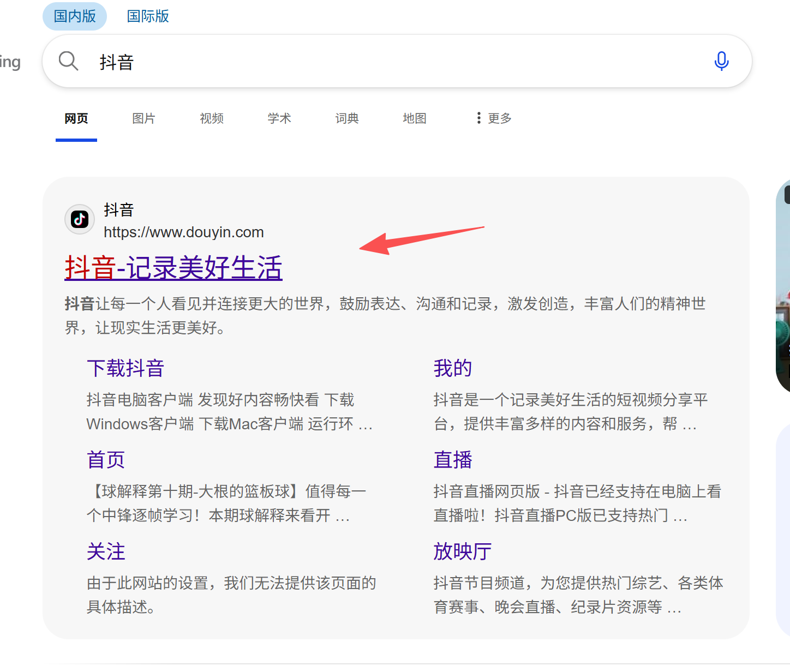The height and width of the screenshot is (672, 790).
Task: Open the 放映厅 sitelink
Action: point(463,551)
